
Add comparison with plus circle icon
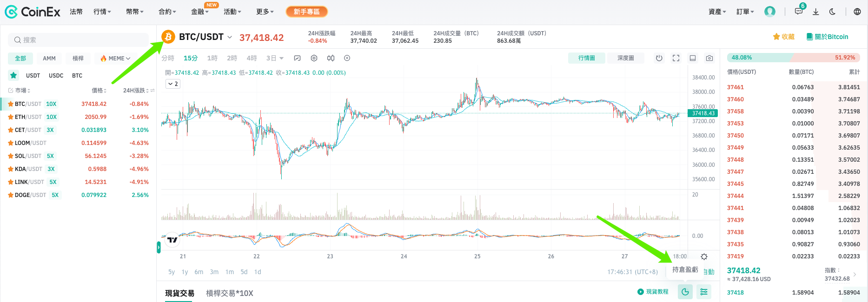[x=347, y=58]
